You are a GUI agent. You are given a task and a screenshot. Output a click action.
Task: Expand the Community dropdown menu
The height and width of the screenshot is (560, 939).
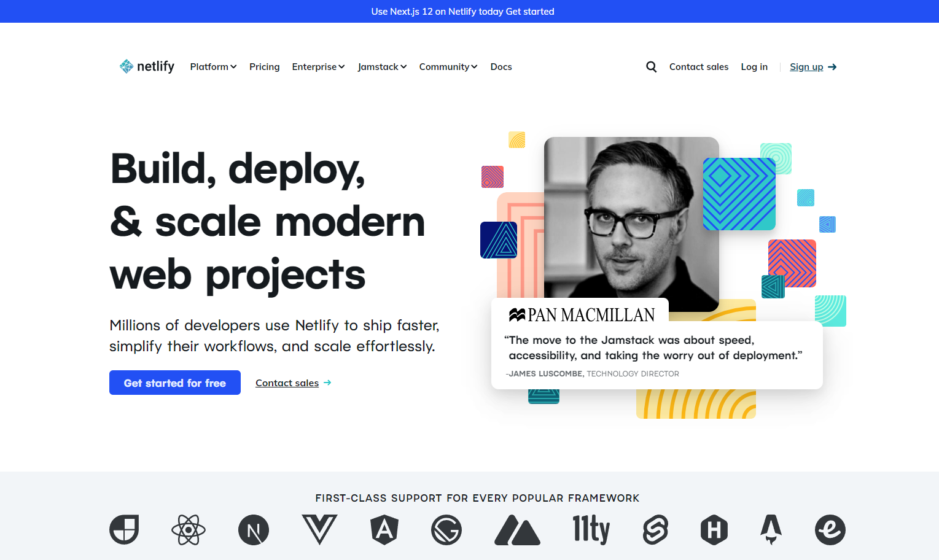[x=448, y=66]
